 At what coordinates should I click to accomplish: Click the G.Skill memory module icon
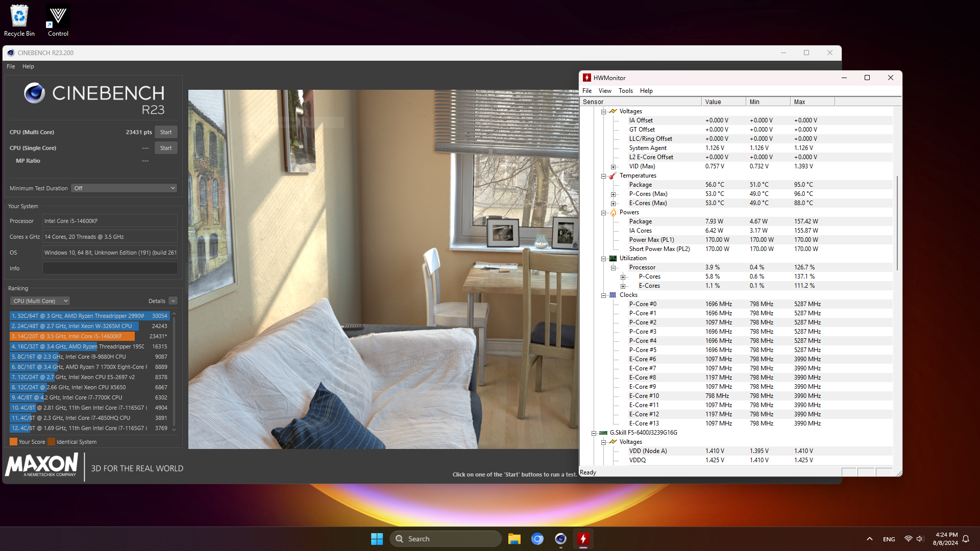pyautogui.click(x=603, y=433)
